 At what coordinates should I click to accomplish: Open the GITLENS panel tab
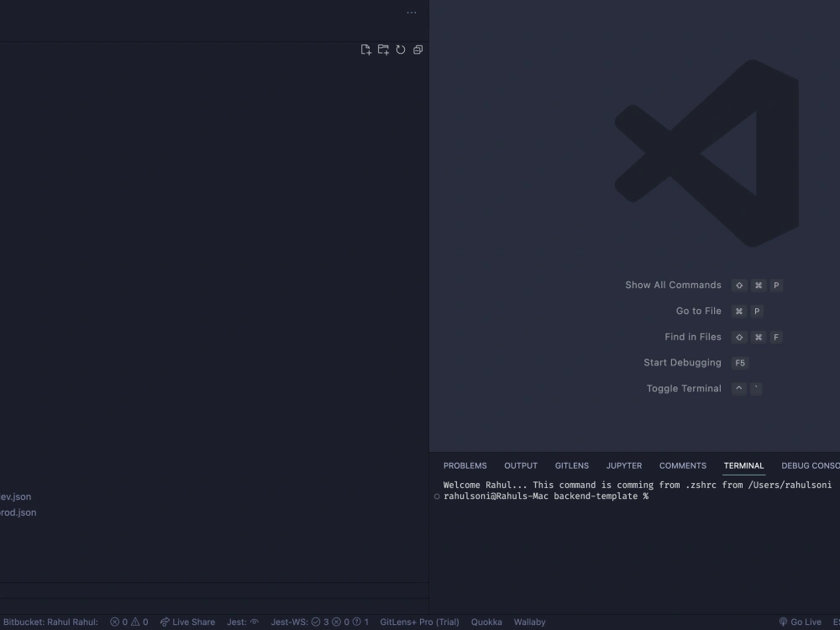click(571, 465)
